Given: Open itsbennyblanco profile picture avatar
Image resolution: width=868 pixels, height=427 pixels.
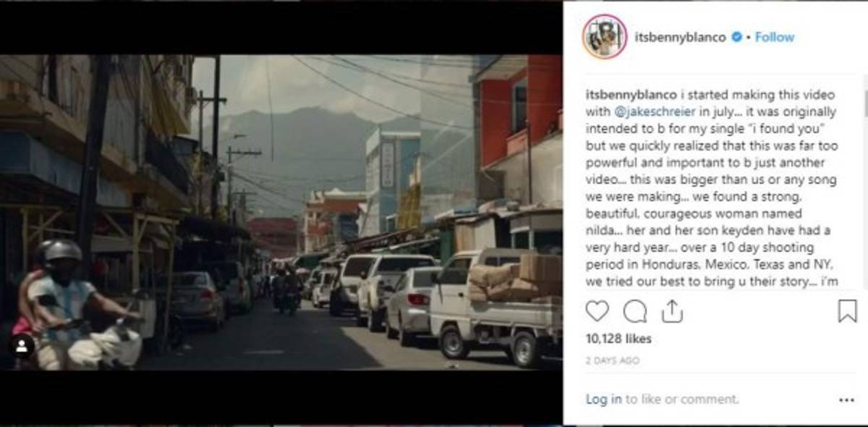Looking at the screenshot, I should tap(604, 36).
